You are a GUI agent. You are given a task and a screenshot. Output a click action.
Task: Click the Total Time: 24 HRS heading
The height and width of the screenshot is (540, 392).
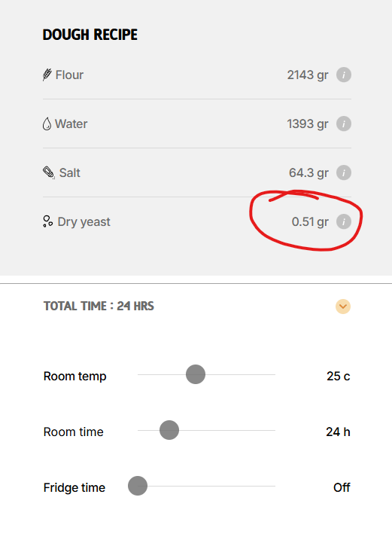(99, 307)
